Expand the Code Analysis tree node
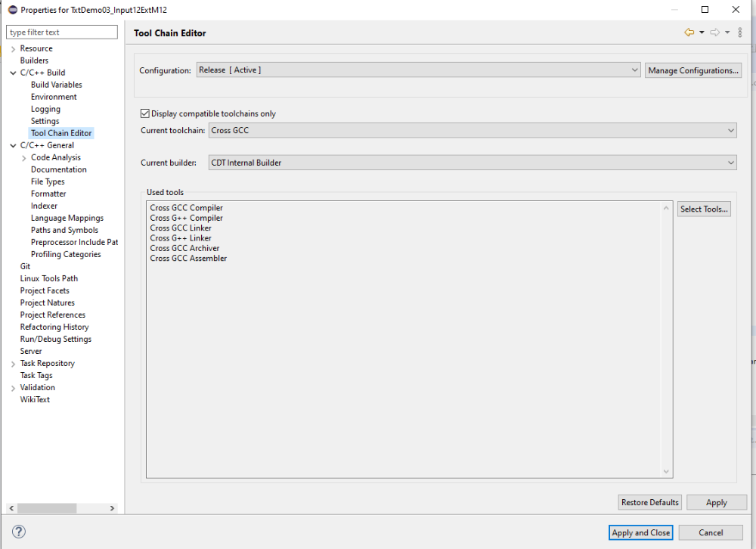This screenshot has width=756, height=549. [x=24, y=157]
